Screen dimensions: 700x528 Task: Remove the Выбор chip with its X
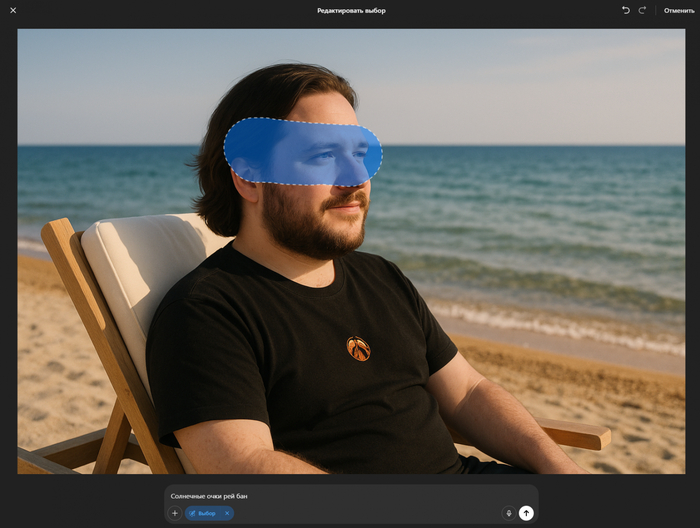227,513
